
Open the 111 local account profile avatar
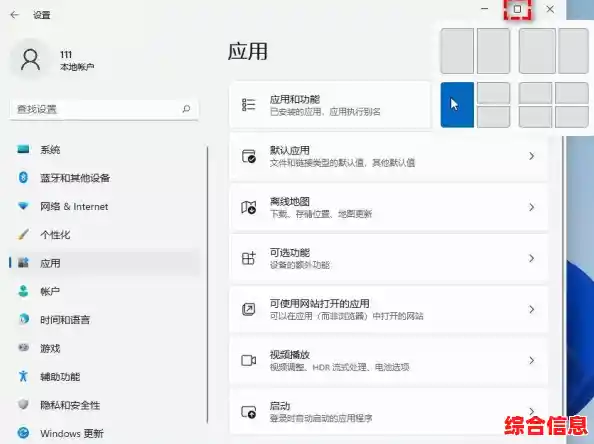30,59
